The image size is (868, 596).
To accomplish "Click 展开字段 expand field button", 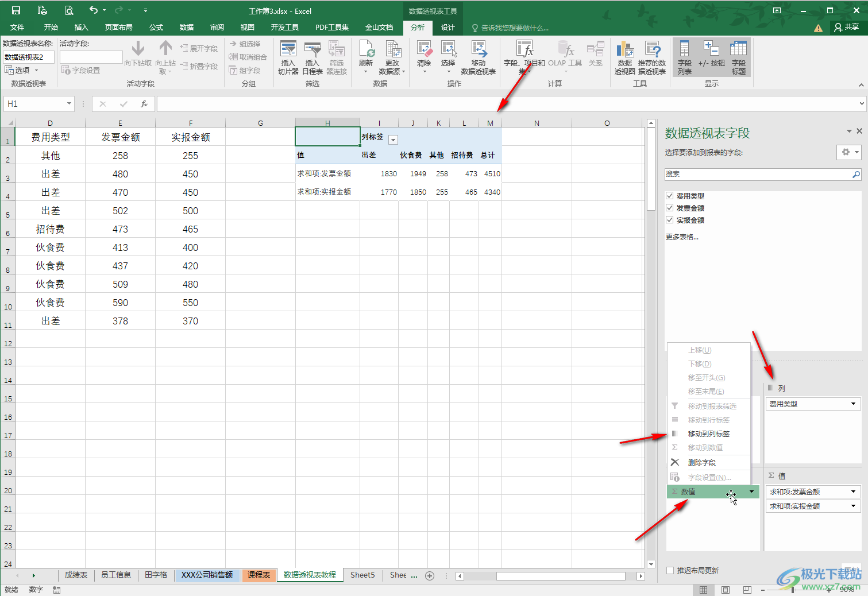I will [x=199, y=48].
